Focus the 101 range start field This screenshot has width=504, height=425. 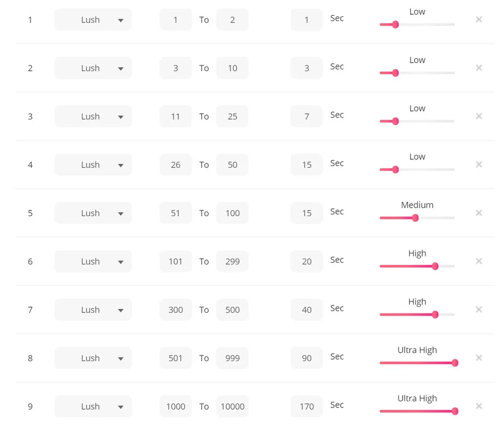tap(176, 262)
